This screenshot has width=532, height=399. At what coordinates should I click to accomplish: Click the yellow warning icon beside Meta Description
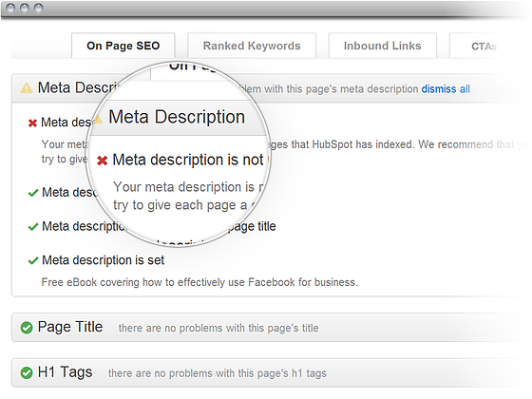coord(27,87)
